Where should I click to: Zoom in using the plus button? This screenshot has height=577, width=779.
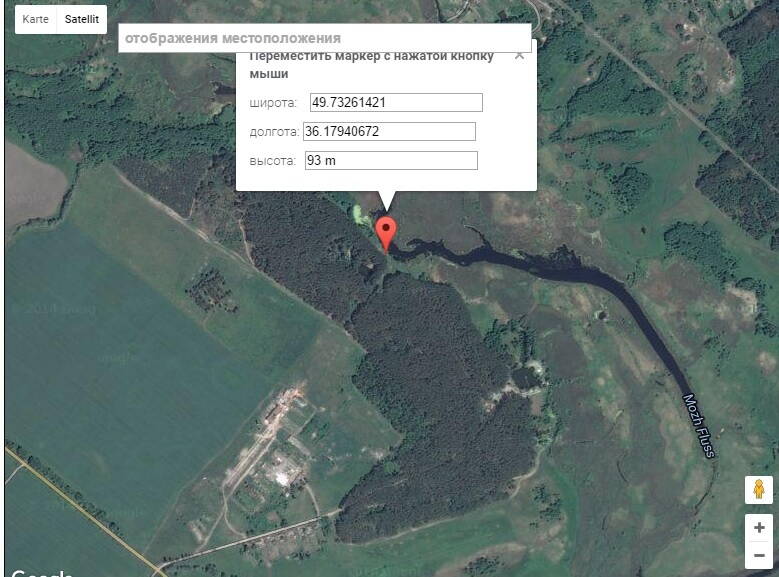click(759, 527)
